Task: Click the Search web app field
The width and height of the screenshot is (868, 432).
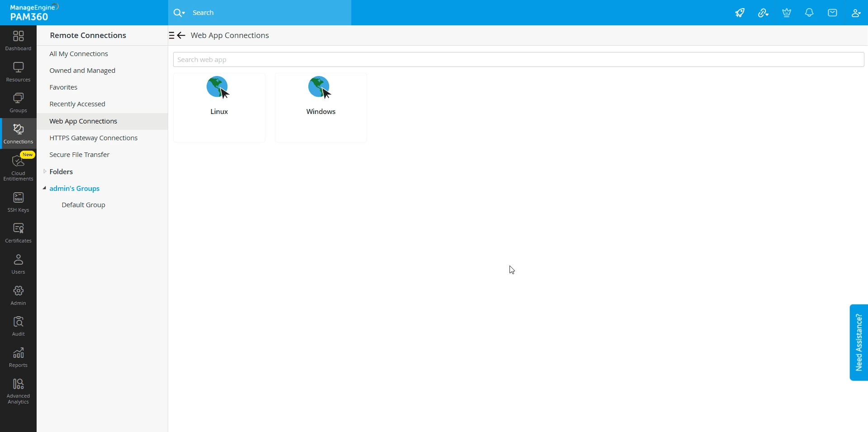Action: tap(519, 60)
